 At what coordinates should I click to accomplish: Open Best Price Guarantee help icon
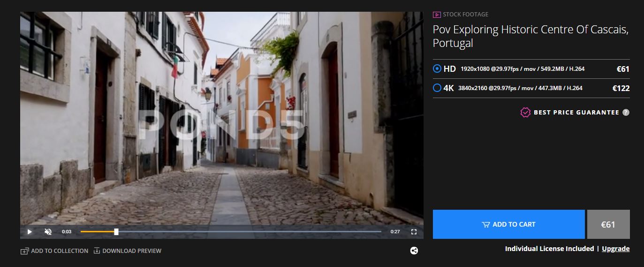pyautogui.click(x=626, y=112)
